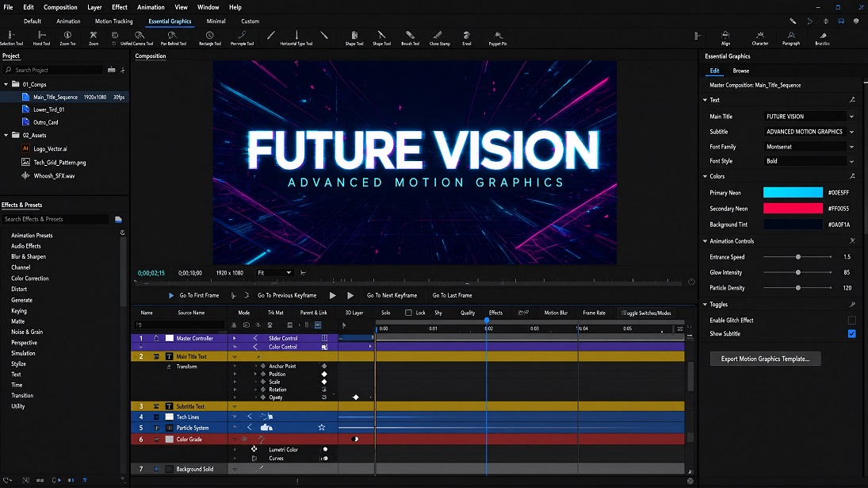Select the Horizontal Type Tool
Image resolution: width=868 pixels, height=488 pixels.
(x=296, y=37)
